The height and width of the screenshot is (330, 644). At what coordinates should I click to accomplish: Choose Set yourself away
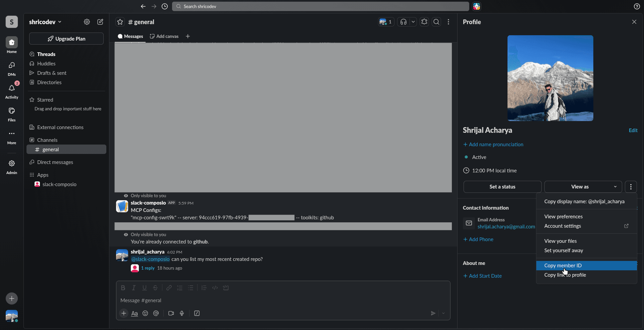(x=587, y=251)
